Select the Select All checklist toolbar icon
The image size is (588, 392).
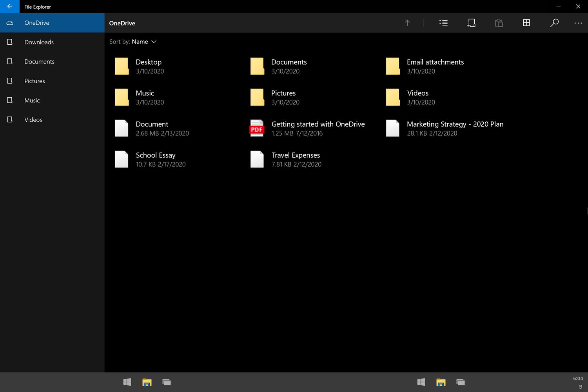(x=443, y=23)
